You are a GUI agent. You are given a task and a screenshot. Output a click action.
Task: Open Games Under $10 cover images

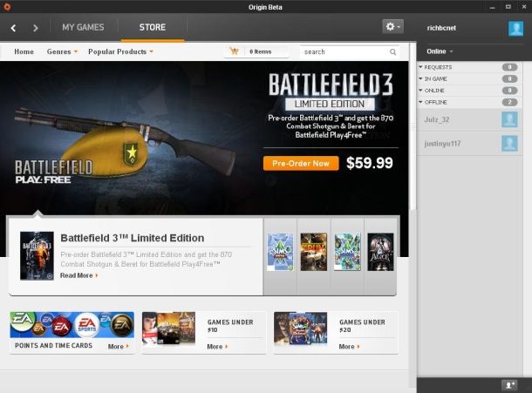pos(168,329)
